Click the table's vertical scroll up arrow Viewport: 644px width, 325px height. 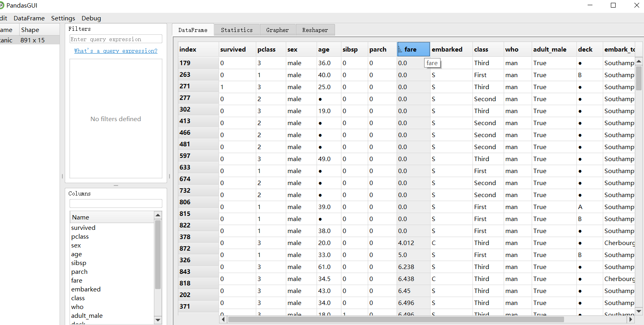(639, 61)
